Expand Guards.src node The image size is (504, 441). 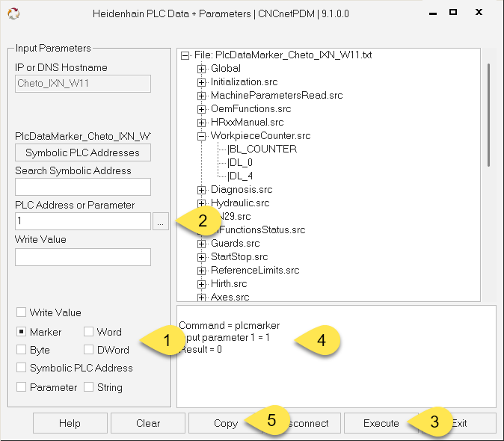tap(201, 244)
